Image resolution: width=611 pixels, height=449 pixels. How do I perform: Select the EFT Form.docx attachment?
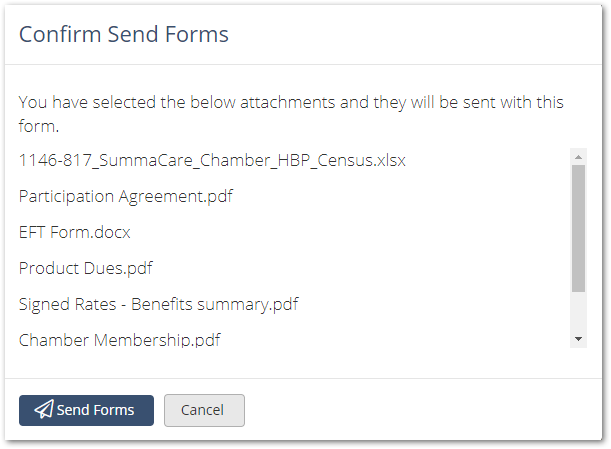coord(74,232)
